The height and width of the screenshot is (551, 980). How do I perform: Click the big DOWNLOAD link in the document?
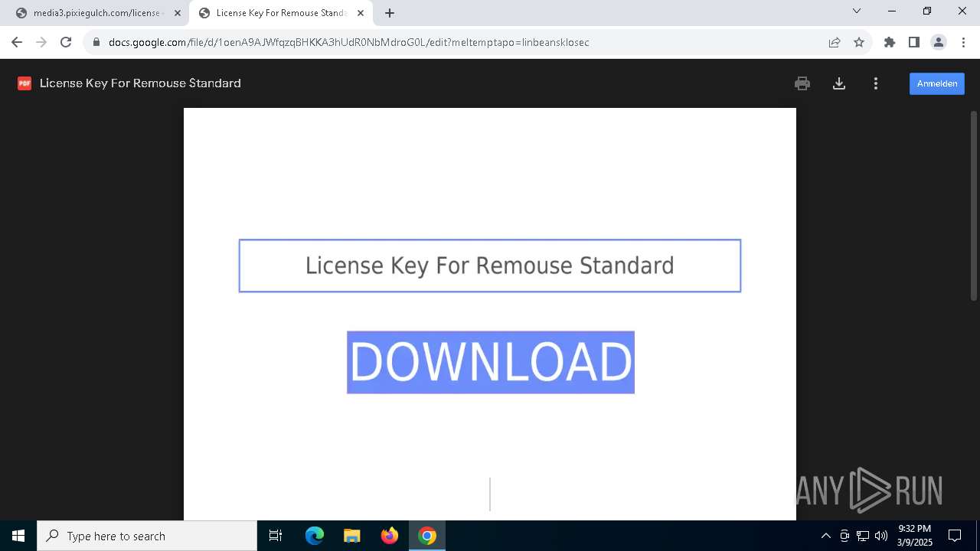click(491, 362)
